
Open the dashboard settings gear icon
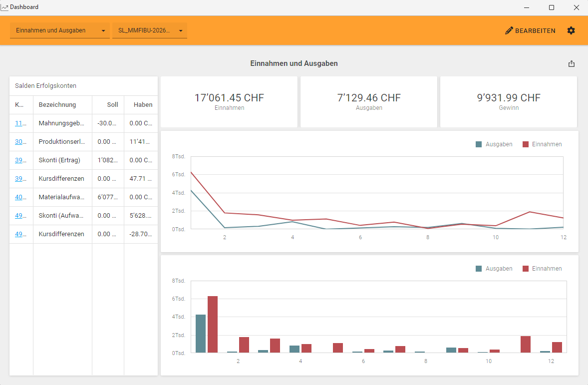(571, 30)
